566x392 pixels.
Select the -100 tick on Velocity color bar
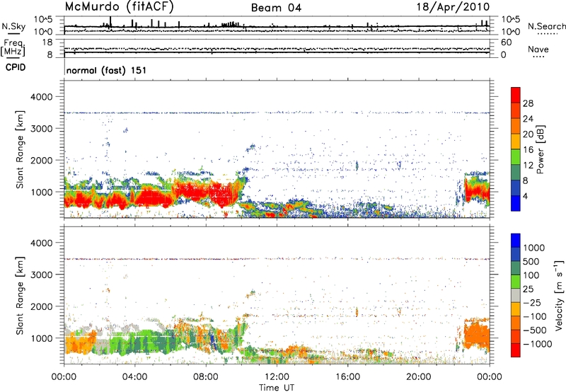(x=535, y=316)
